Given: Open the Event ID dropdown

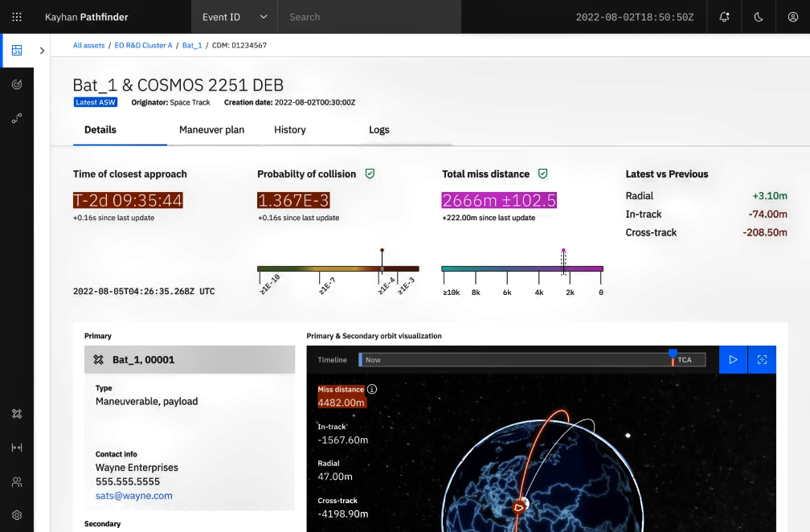Looking at the screenshot, I should 235,17.
